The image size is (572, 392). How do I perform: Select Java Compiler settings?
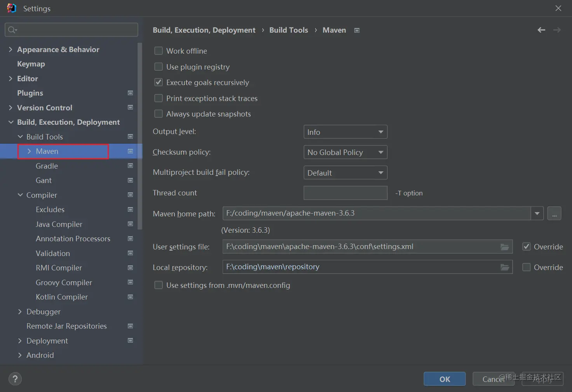(59, 224)
